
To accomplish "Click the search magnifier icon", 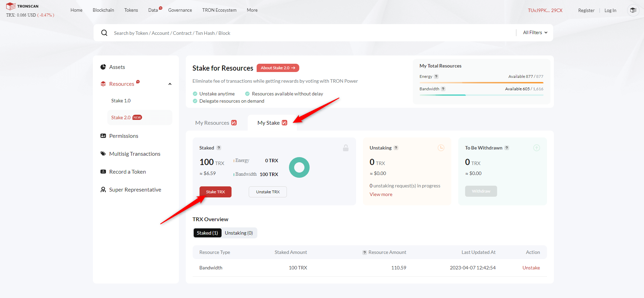I will [x=104, y=33].
